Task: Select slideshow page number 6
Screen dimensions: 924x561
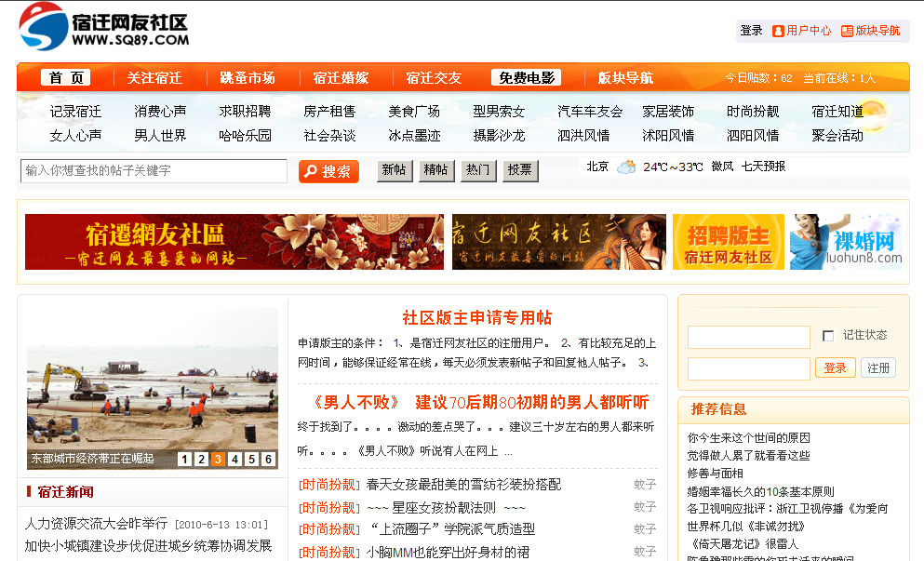Action: (x=268, y=459)
